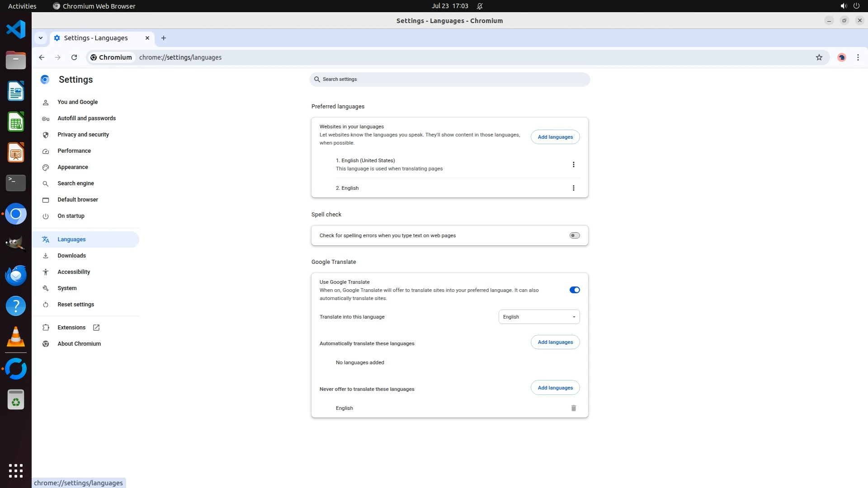868x488 pixels.
Task: Expand Translate into this language dropdown
Action: 539,317
